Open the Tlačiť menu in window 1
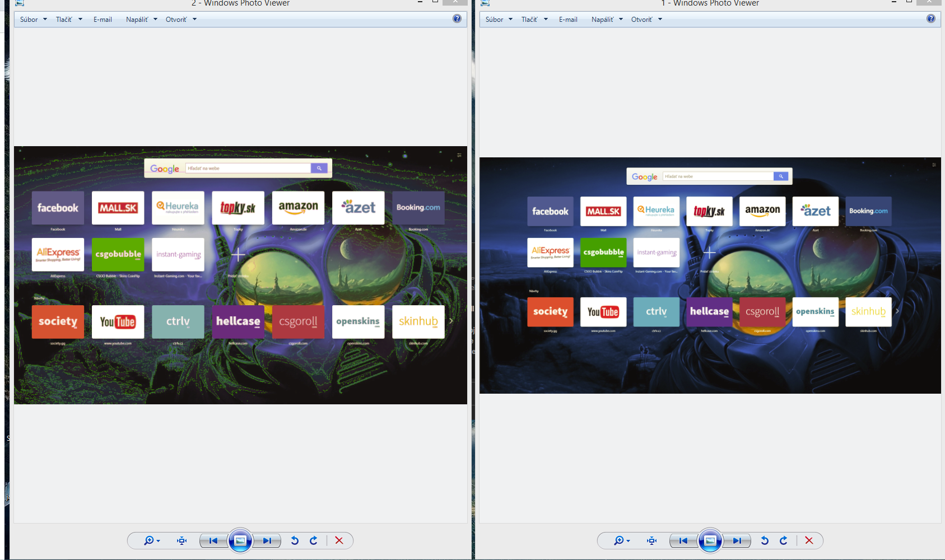Viewport: 945px width, 560px height. (534, 20)
